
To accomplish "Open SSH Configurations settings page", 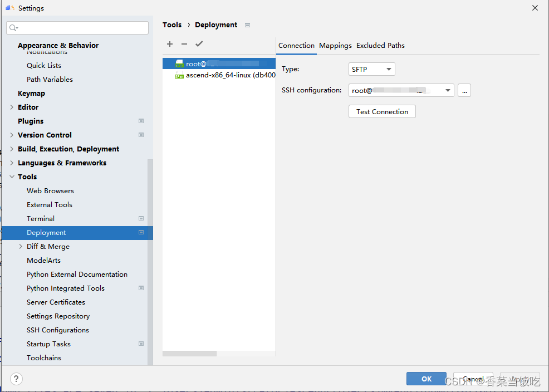I will [x=58, y=330].
